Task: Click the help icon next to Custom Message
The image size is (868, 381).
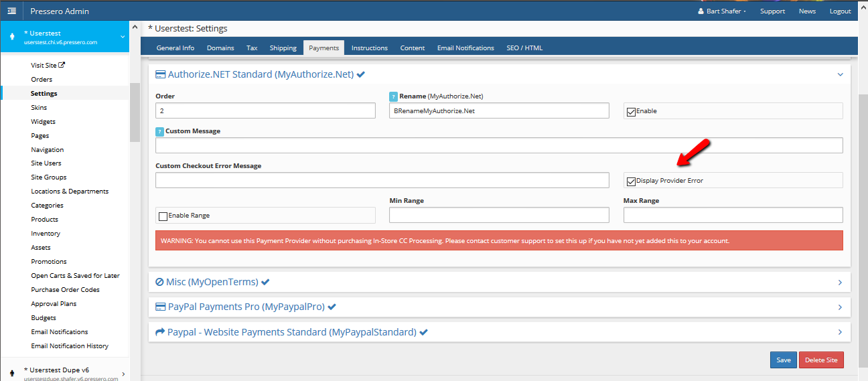Action: [159, 131]
